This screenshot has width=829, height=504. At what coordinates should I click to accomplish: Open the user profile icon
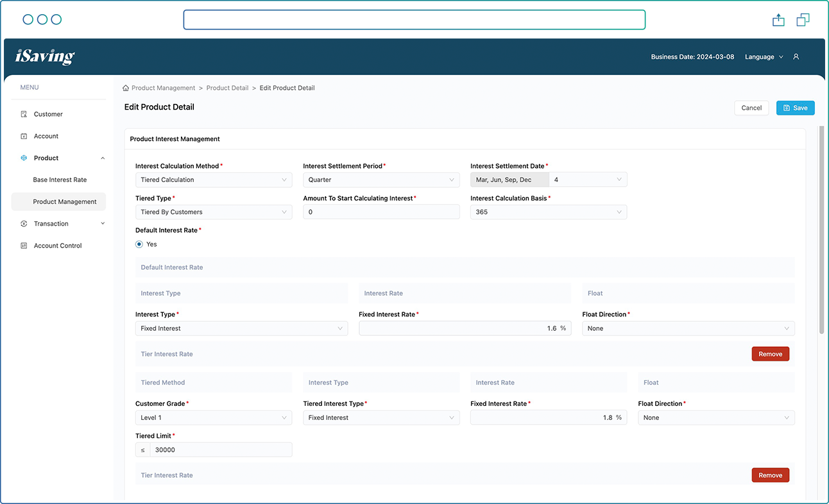pyautogui.click(x=796, y=57)
